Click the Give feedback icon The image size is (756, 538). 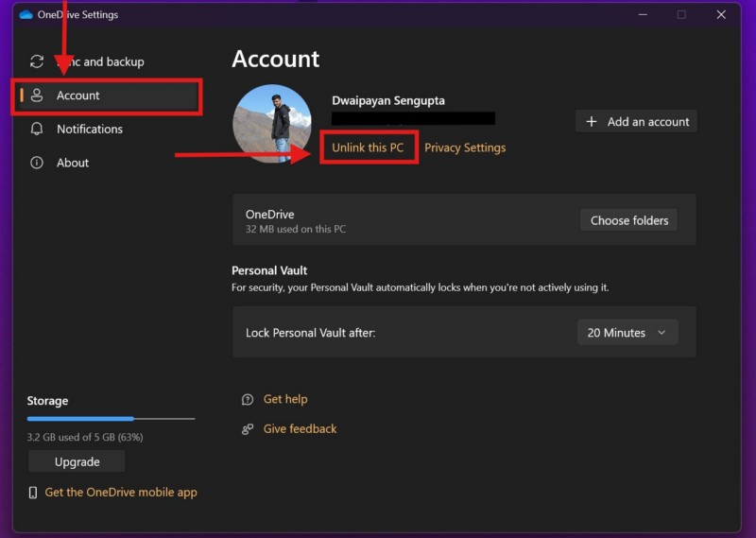coord(248,429)
